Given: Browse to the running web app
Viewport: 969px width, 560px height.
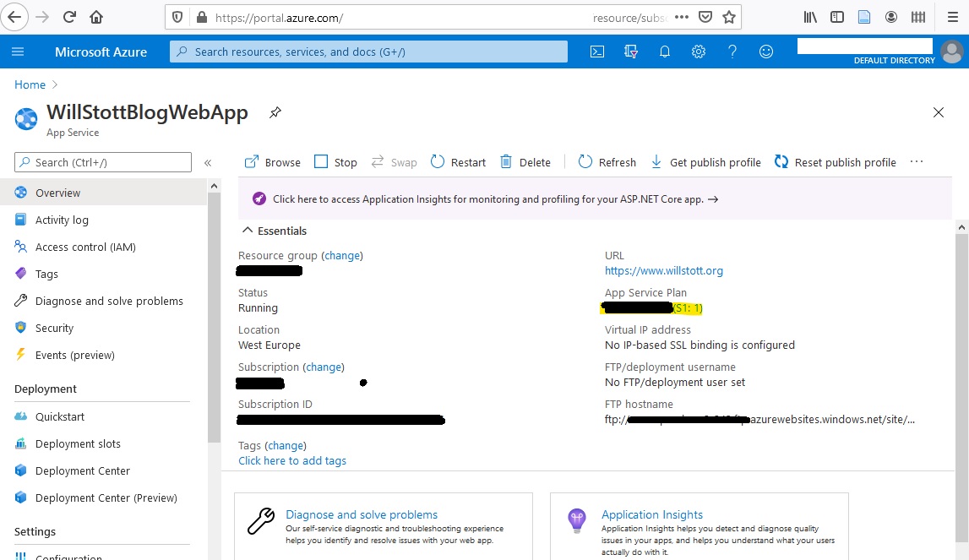Looking at the screenshot, I should click(271, 161).
